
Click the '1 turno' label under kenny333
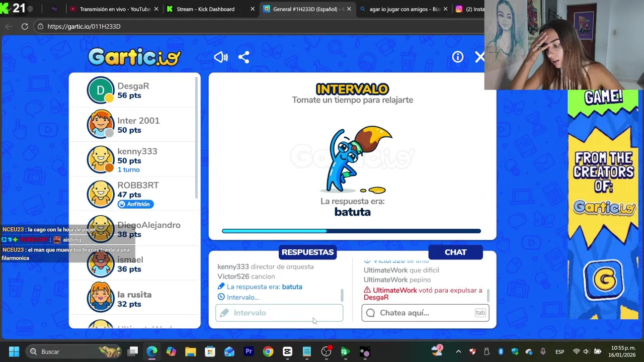click(128, 170)
